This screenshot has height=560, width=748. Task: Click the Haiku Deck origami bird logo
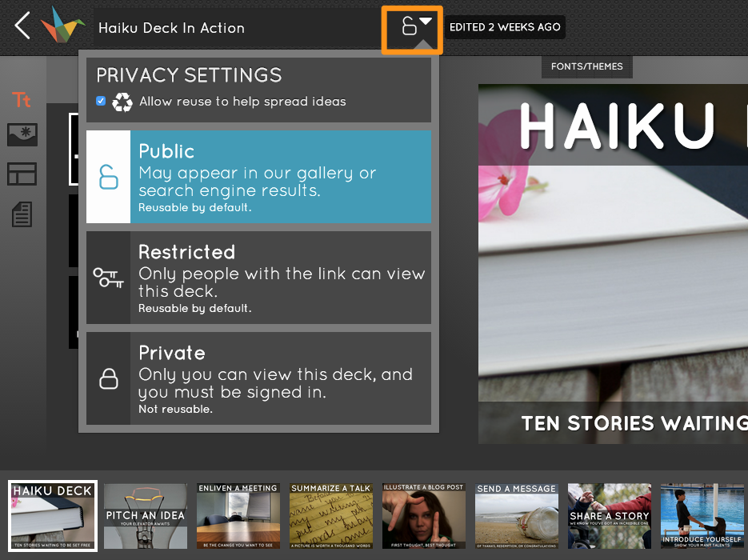coord(63,26)
